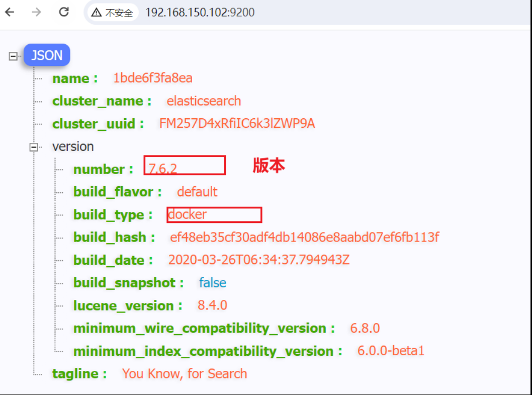The width and height of the screenshot is (532, 395).
Task: Click the address bar URL 192.168.150.102:9200
Action: pyautogui.click(x=200, y=13)
